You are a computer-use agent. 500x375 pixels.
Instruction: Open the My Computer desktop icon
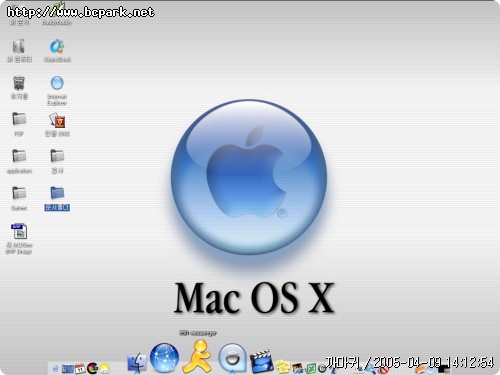19,46
